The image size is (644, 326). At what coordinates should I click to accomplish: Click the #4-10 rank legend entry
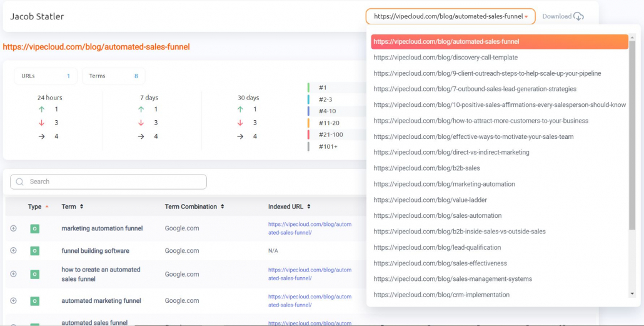coord(328,111)
